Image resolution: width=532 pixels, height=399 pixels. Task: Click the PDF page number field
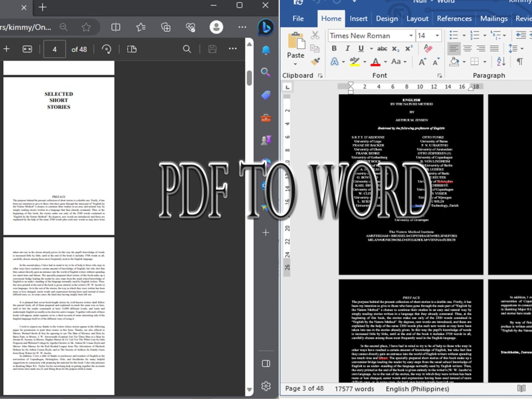55,49
